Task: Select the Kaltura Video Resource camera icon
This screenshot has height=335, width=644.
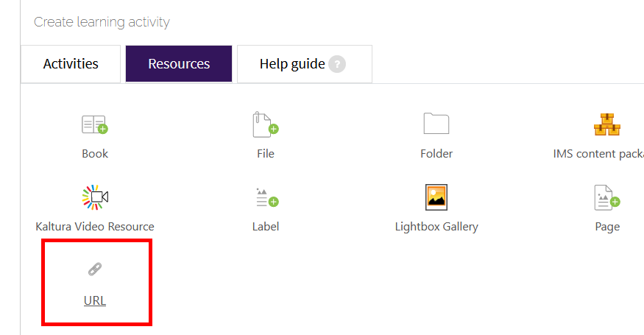Action: [95, 197]
